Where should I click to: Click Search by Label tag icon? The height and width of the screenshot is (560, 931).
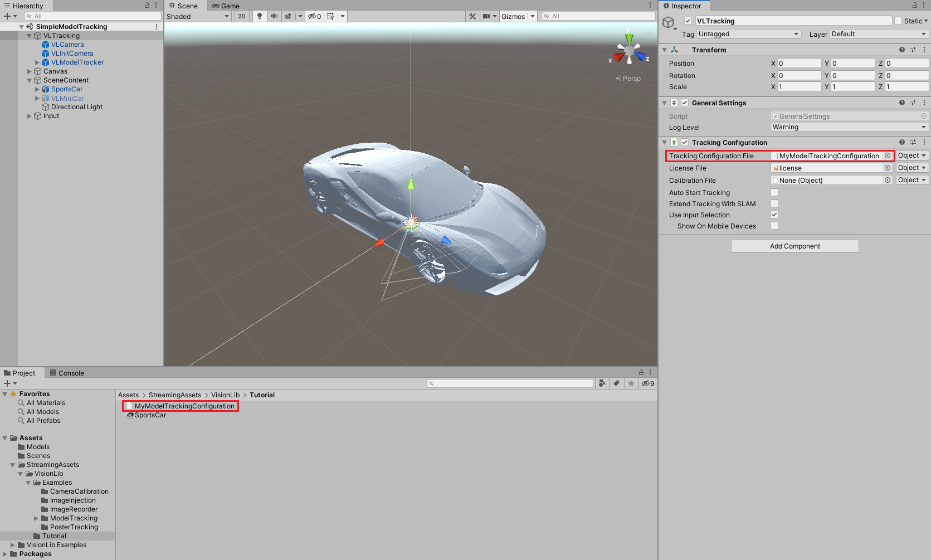(x=616, y=383)
